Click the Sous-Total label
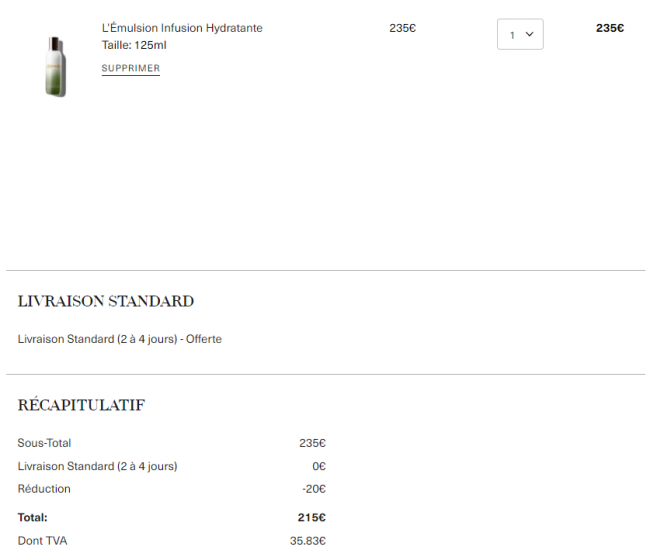The width and height of the screenshot is (650, 557). (x=44, y=443)
